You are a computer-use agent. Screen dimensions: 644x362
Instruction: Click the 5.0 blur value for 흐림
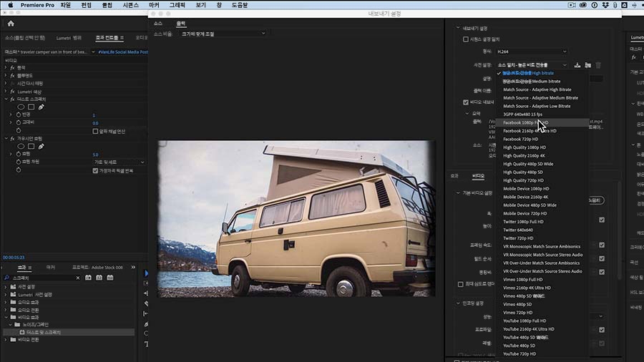pyautogui.click(x=95, y=155)
